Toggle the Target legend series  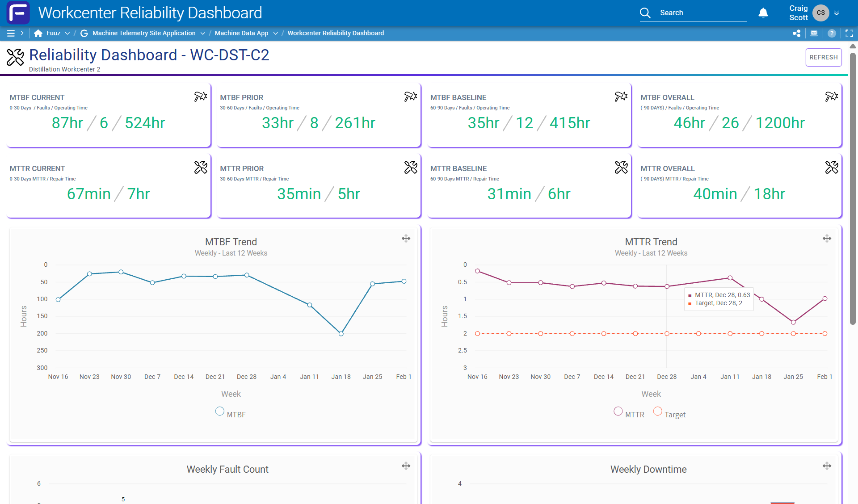point(669,413)
